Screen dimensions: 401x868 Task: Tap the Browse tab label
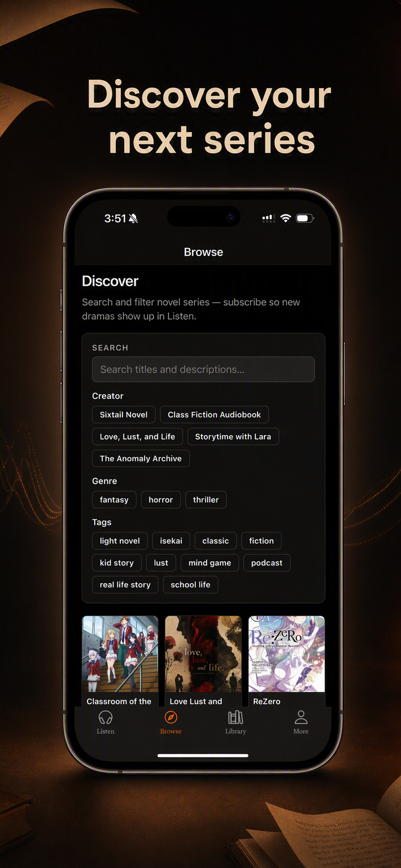(x=171, y=731)
